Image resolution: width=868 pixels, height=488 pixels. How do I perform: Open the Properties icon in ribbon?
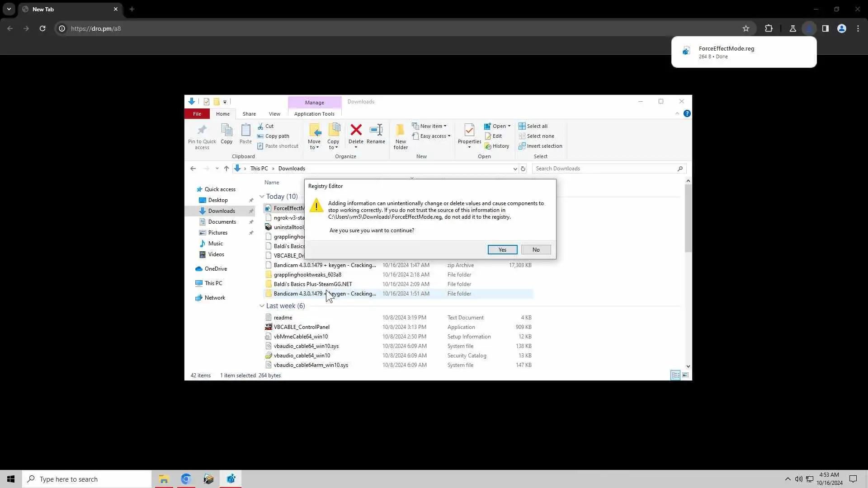(x=469, y=131)
